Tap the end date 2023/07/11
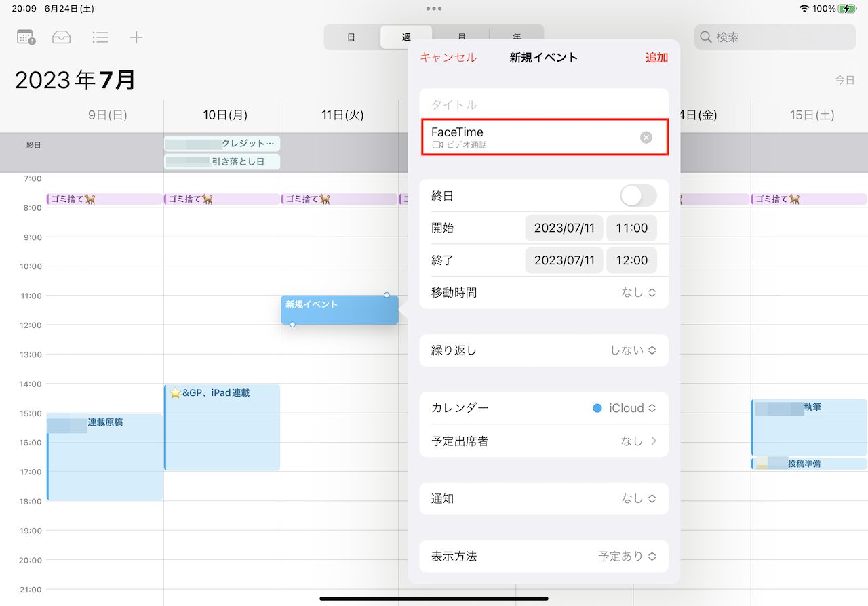868x606 pixels. coord(564,260)
